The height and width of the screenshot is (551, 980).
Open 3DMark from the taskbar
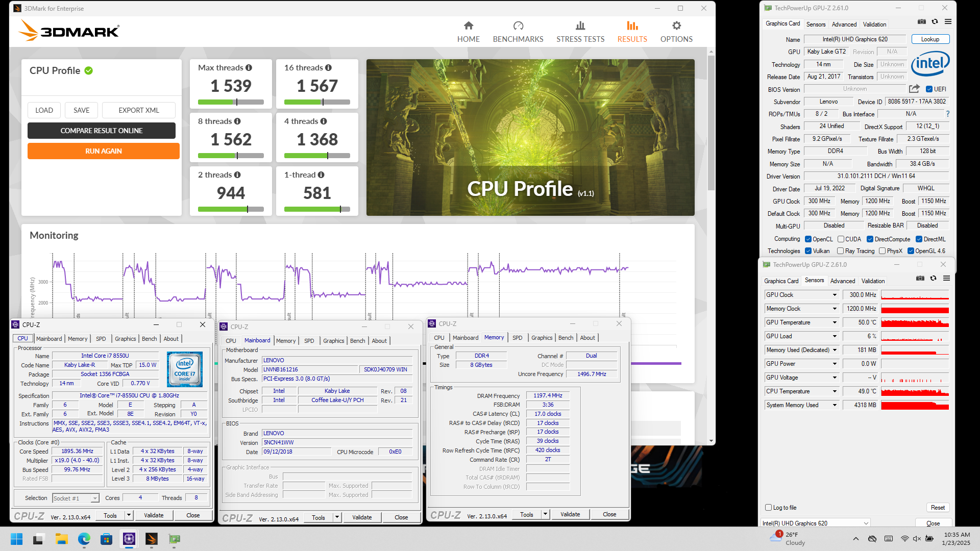[152, 539]
